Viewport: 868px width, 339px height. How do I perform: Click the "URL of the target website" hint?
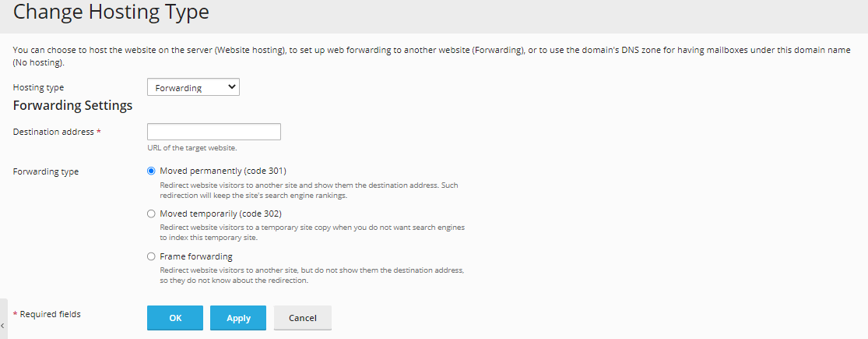tap(192, 148)
